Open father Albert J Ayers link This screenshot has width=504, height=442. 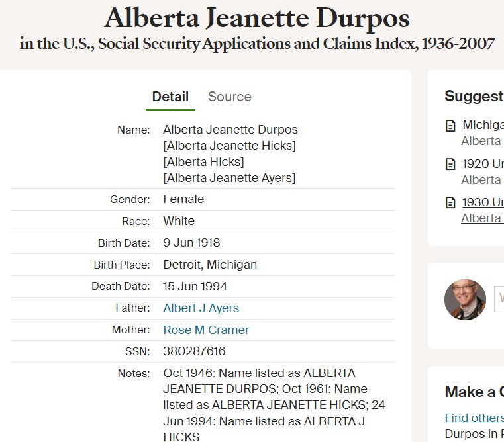point(201,308)
